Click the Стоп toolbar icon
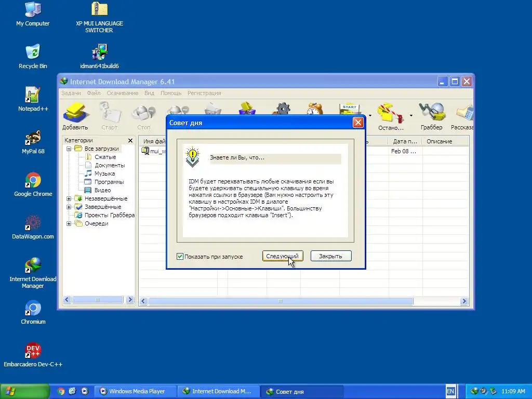The image size is (532, 399). pos(143,116)
